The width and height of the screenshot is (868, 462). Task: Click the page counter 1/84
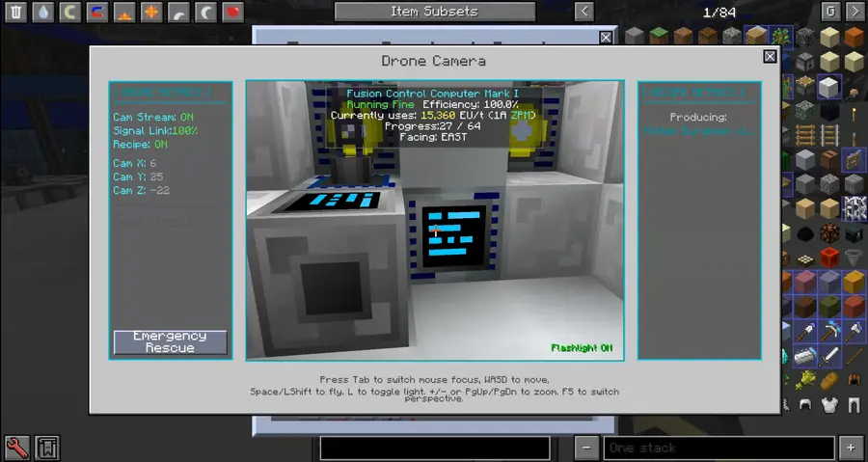[x=719, y=13]
